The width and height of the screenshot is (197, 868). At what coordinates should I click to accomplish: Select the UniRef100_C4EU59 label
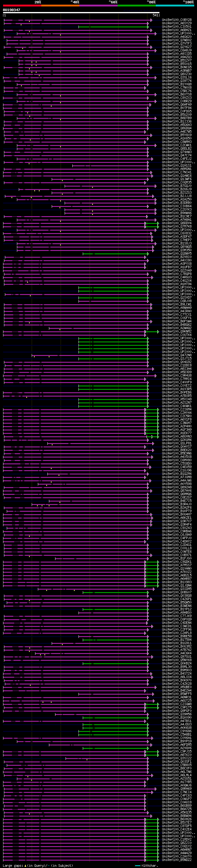pyautogui.click(x=176, y=467)
